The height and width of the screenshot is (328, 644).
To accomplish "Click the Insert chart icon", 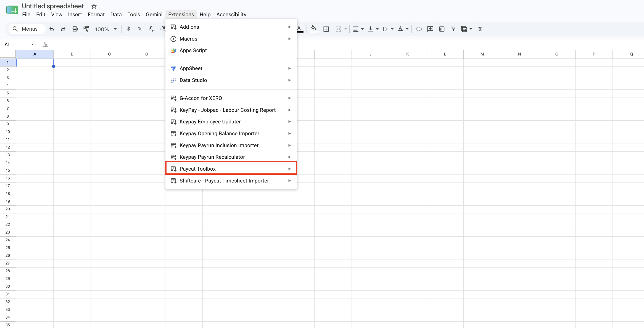I will (442, 29).
